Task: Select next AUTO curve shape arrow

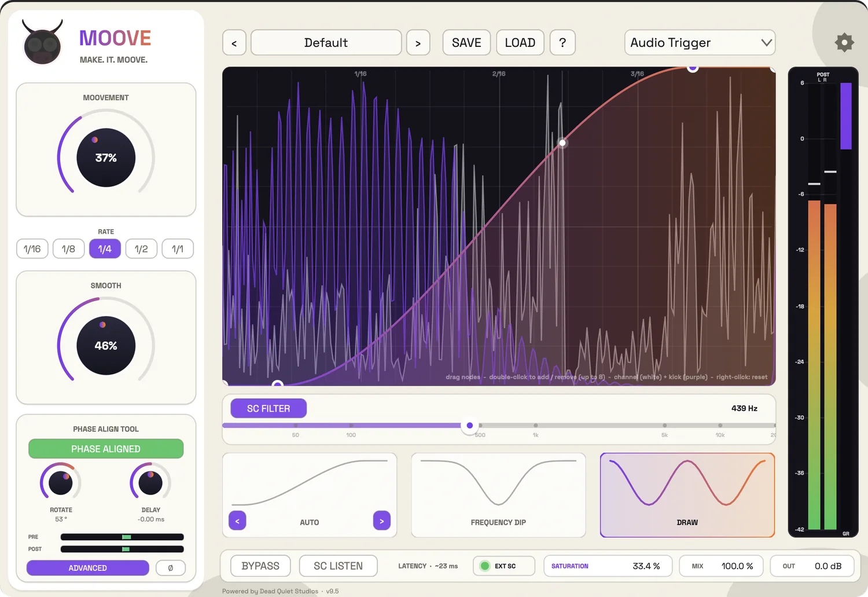Action: coord(382,521)
